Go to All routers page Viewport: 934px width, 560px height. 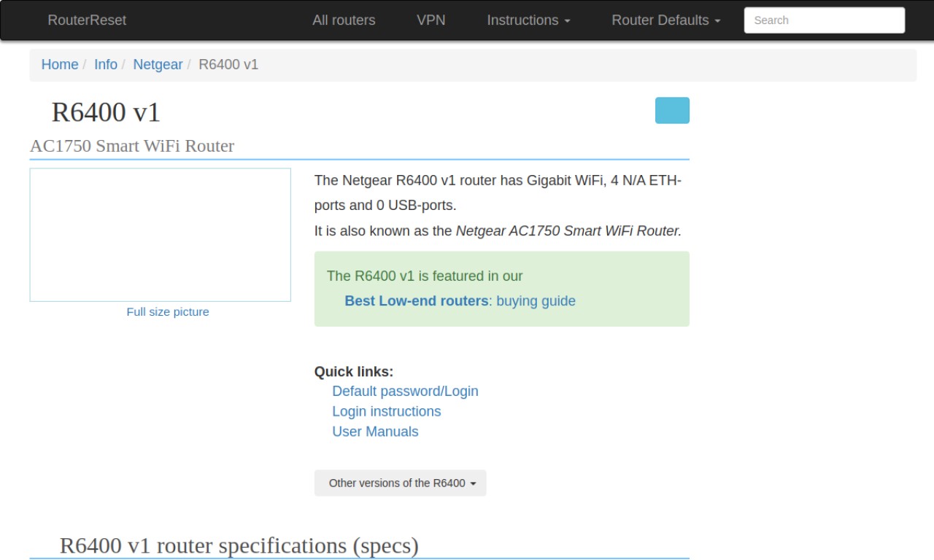pos(344,20)
